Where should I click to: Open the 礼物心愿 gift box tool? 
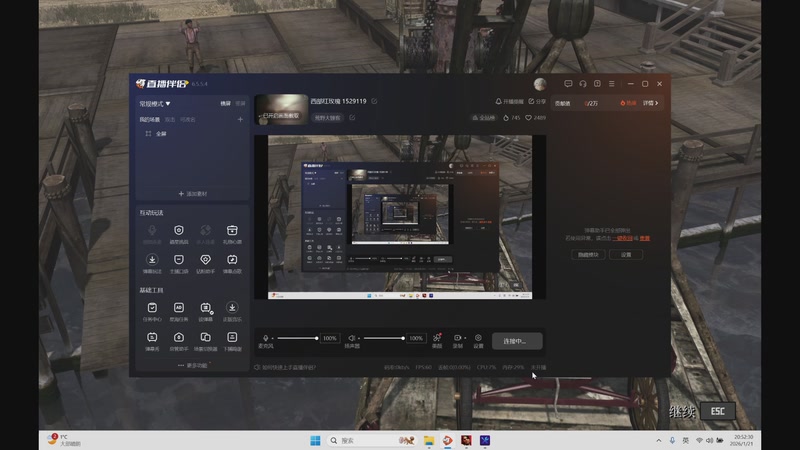232,234
